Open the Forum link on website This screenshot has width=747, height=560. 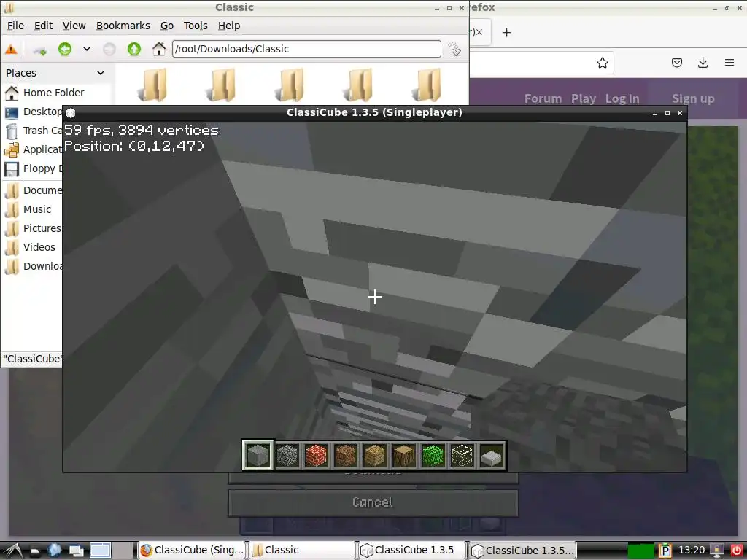(x=543, y=98)
